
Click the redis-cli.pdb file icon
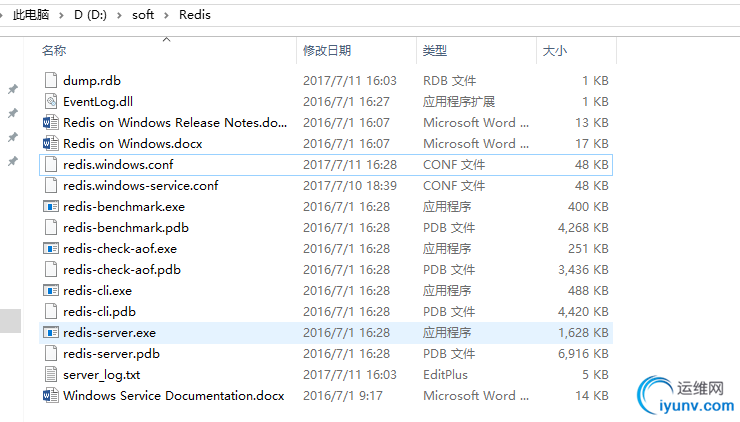click(51, 312)
